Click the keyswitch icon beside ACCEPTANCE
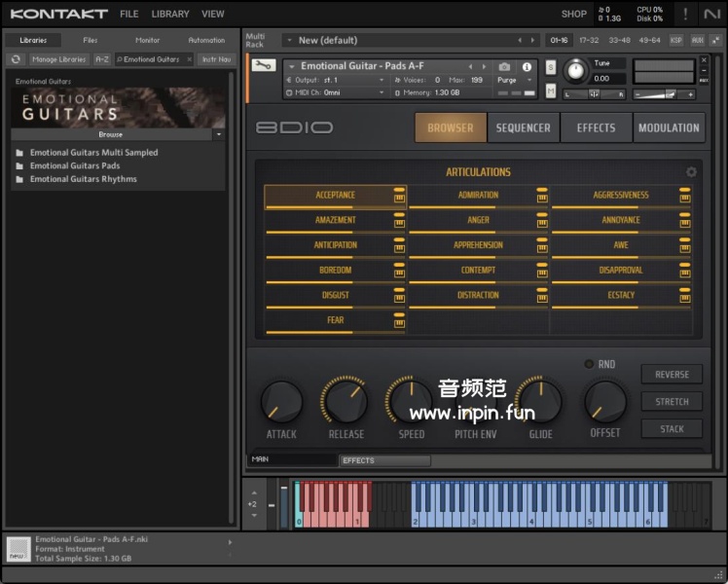 click(x=399, y=199)
